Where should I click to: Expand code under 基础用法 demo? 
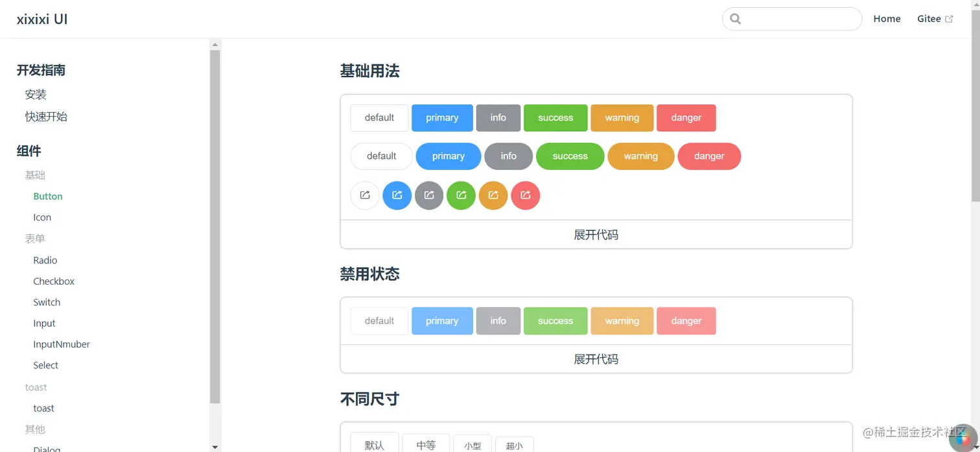(596, 235)
